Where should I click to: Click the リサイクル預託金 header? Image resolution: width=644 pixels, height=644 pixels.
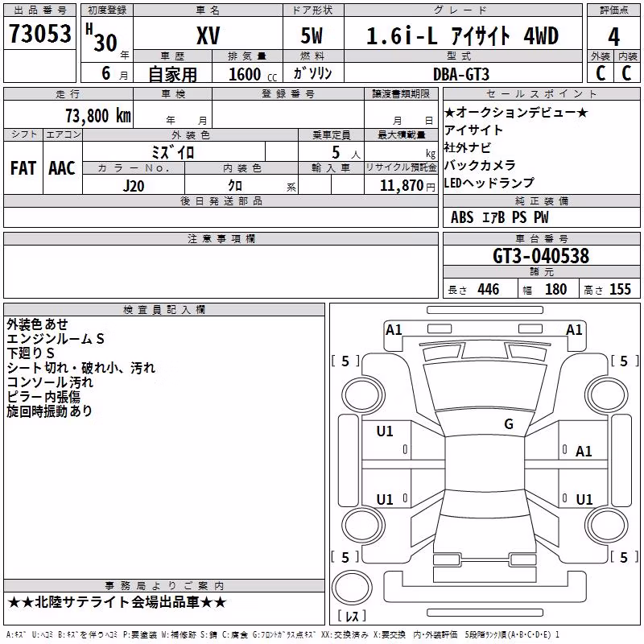pyautogui.click(x=401, y=167)
